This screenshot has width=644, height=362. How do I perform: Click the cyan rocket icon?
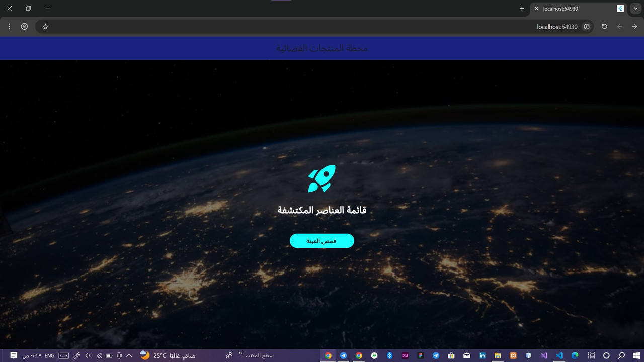(322, 178)
